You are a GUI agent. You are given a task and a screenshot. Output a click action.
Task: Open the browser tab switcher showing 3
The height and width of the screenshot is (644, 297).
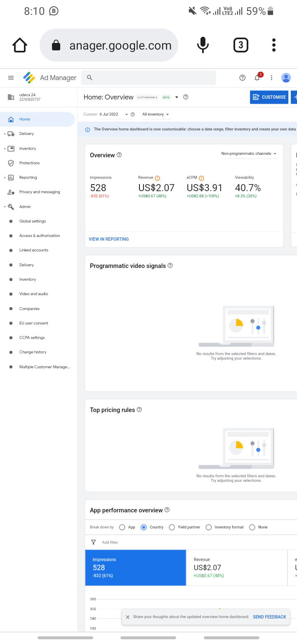(x=241, y=45)
